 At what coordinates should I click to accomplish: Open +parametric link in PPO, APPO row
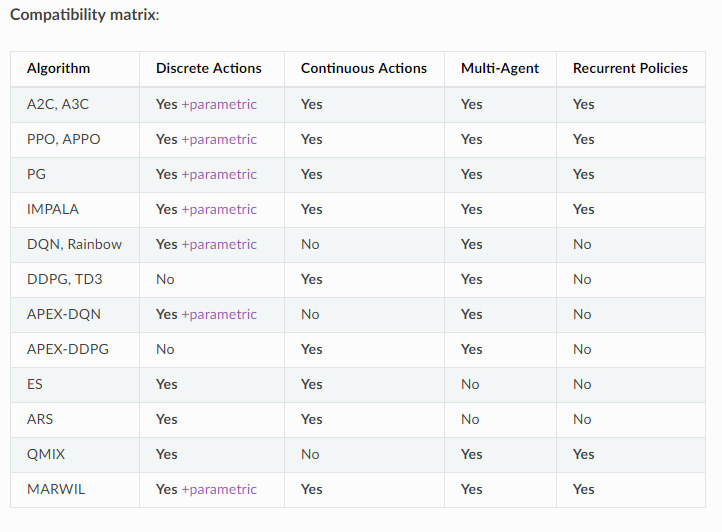point(219,139)
